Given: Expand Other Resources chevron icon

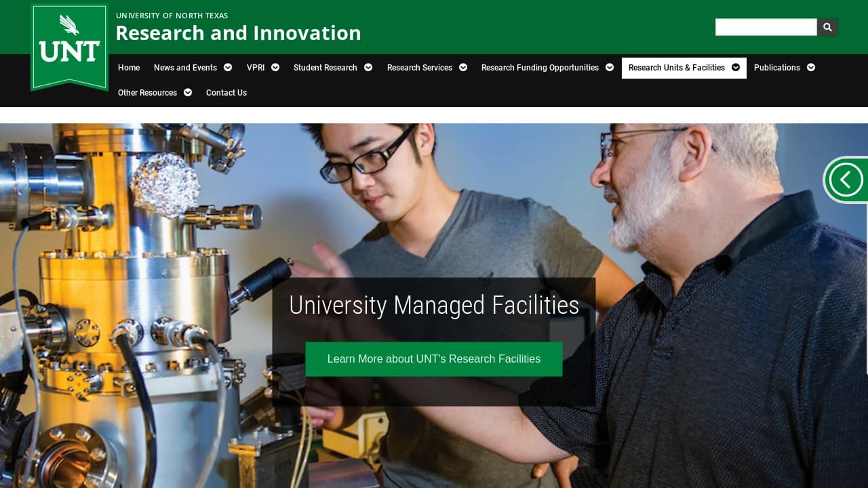Looking at the screenshot, I should tap(188, 93).
